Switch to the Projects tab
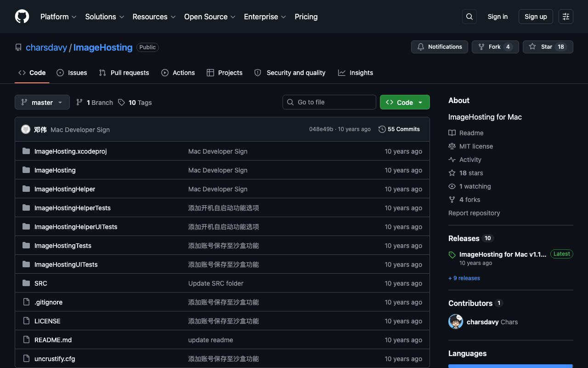 225,73
